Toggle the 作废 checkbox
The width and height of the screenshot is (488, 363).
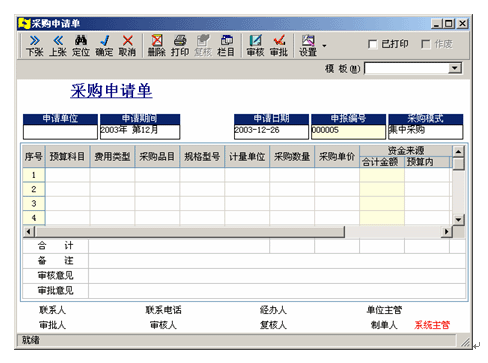point(426,44)
